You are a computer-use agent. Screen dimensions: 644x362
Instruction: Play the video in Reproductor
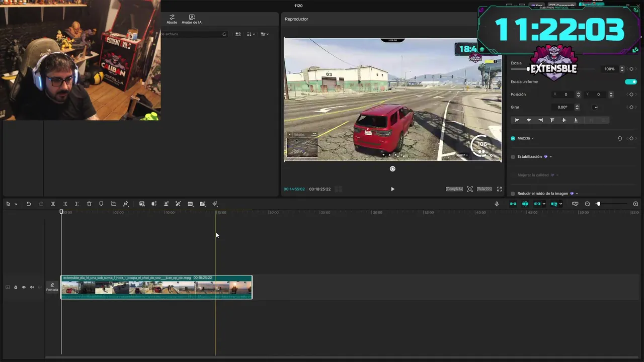[x=392, y=189]
